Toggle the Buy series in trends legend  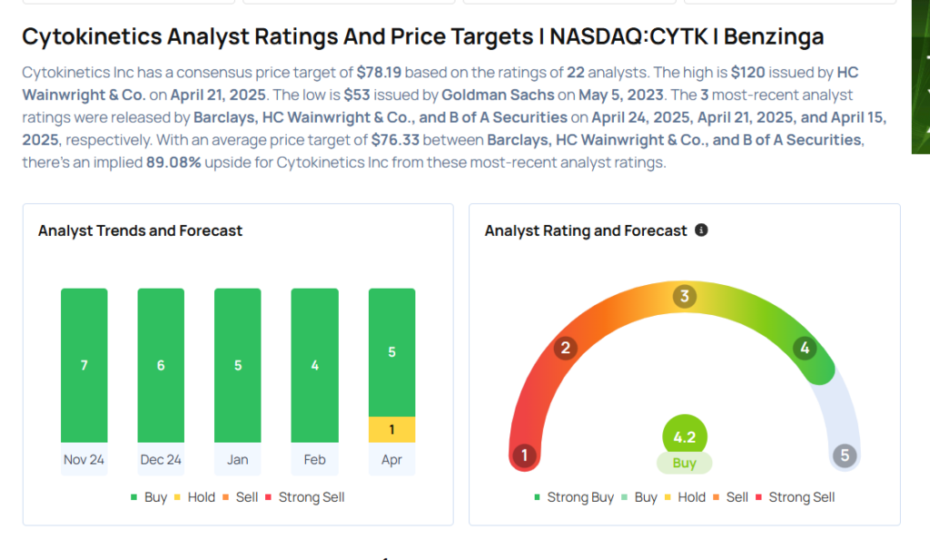coord(149,497)
